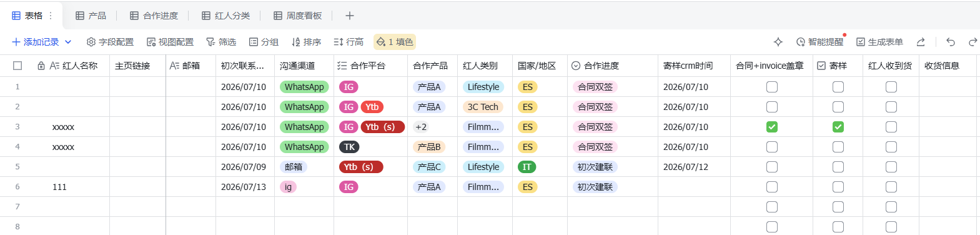Click the 合作进度 column header
This screenshot has width=980, height=235.
612,66
